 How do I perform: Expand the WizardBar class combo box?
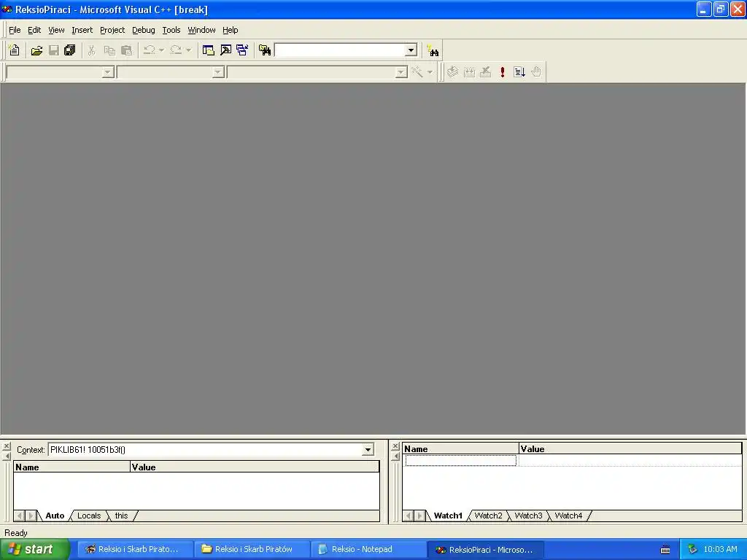[108, 72]
